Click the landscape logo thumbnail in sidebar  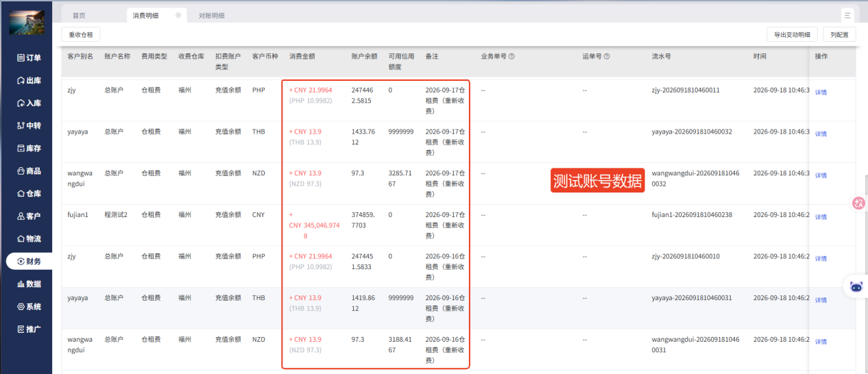pos(27,23)
